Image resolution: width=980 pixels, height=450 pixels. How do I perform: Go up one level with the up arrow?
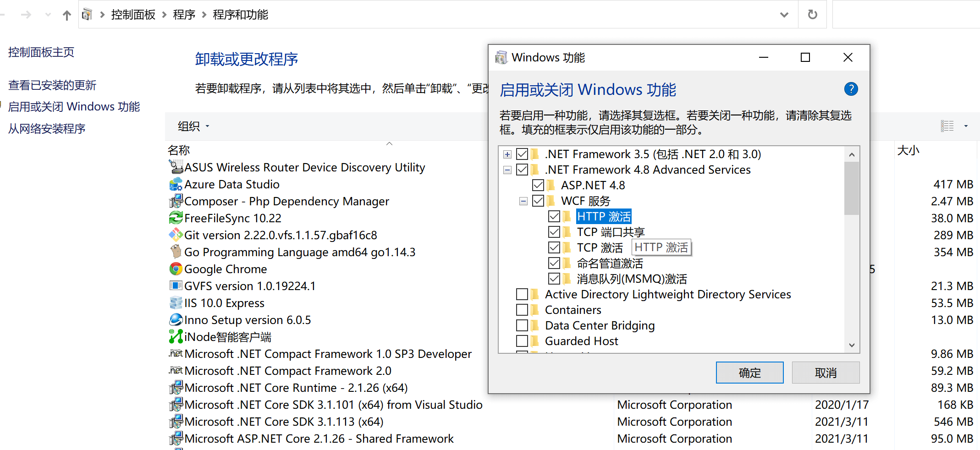tap(67, 15)
